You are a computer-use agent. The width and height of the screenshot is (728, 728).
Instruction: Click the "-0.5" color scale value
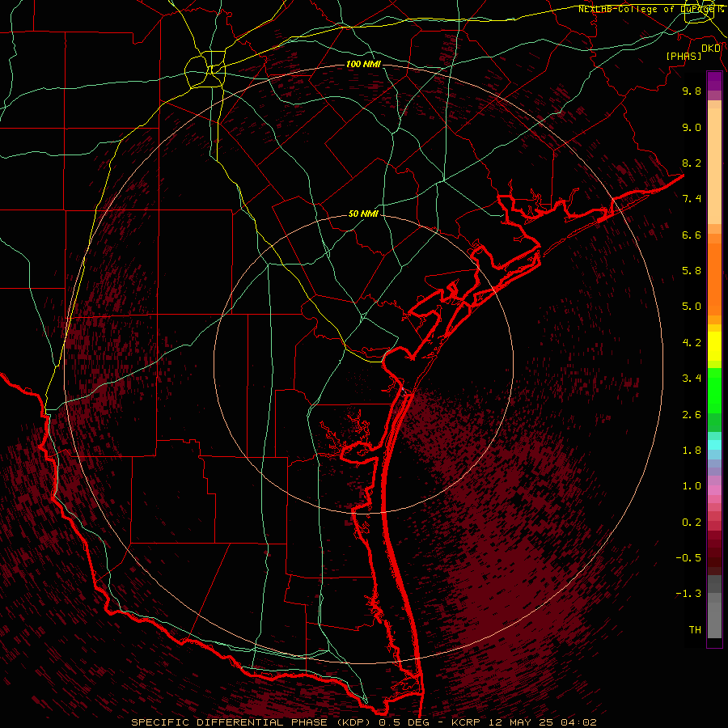tap(688, 558)
